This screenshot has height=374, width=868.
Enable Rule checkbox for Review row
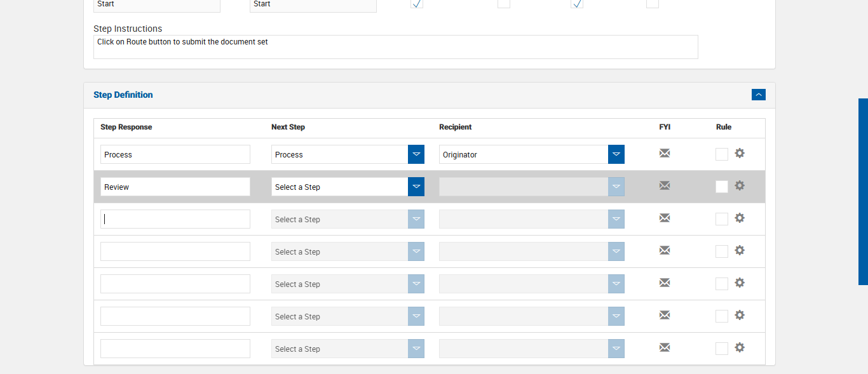[722, 187]
